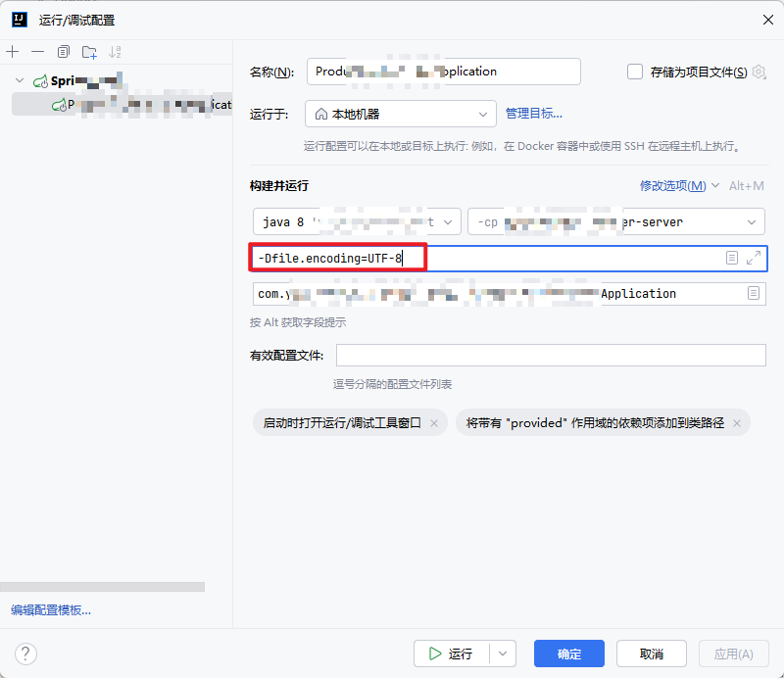Click the settings gear next to 存储为项目文件
This screenshot has height=678, width=784.
point(759,72)
